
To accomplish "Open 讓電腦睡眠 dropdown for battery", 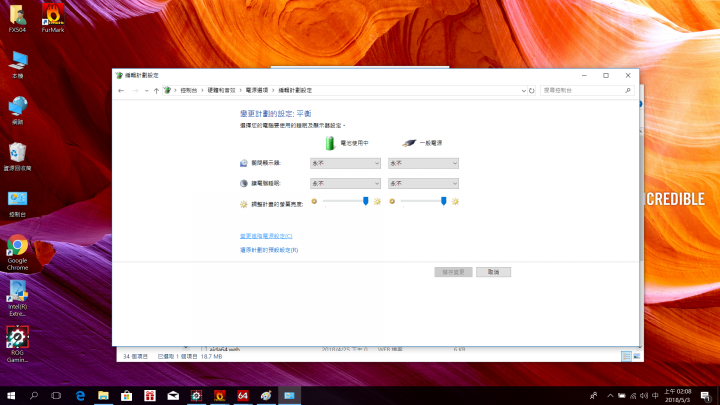I will (x=345, y=183).
